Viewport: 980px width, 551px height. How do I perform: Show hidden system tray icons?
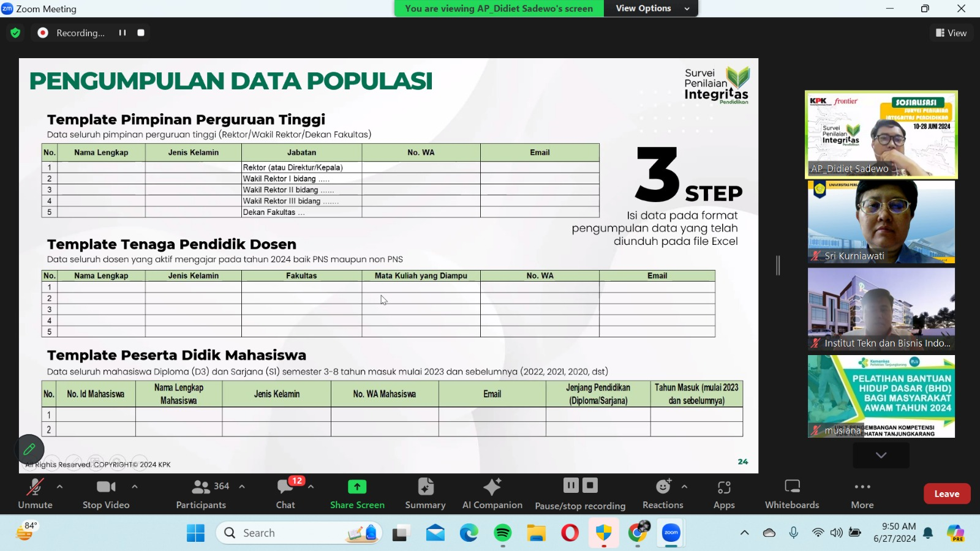(745, 533)
